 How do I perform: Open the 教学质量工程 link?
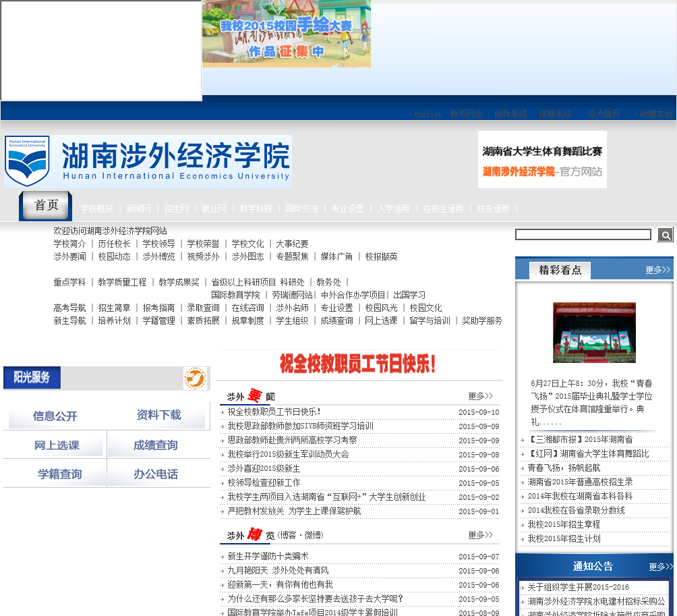[x=122, y=282]
